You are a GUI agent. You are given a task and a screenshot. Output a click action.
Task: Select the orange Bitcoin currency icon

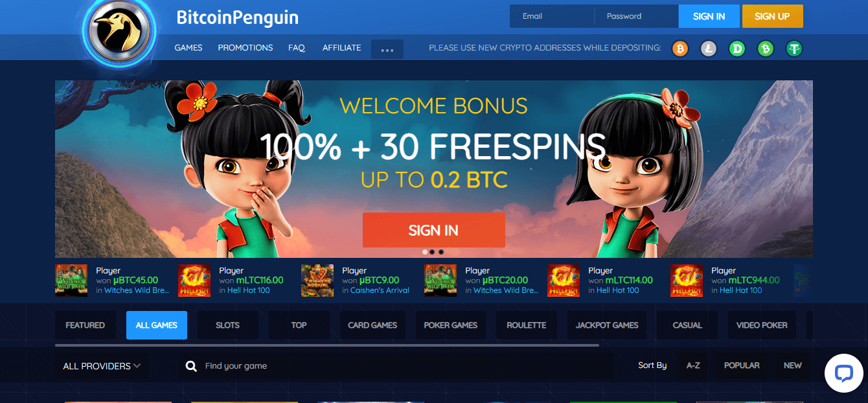680,49
